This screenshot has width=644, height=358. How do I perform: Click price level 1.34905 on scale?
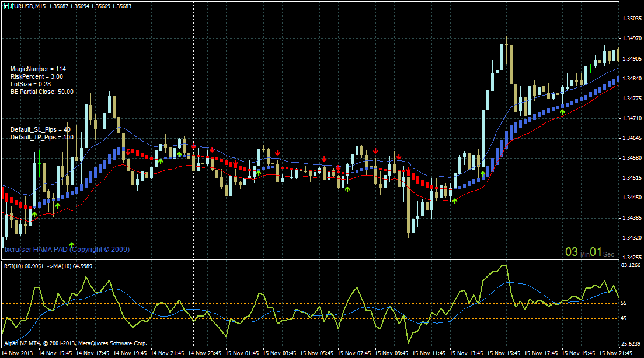(632, 58)
